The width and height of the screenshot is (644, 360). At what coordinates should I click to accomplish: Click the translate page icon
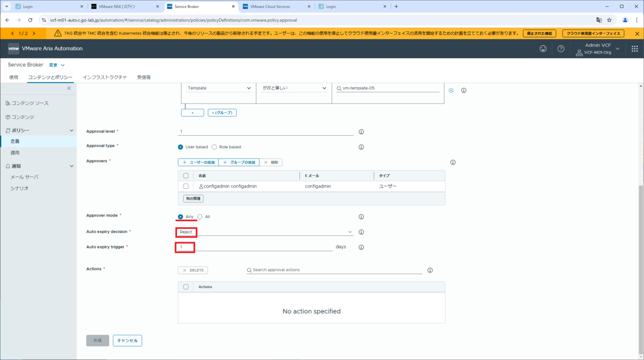(x=599, y=20)
